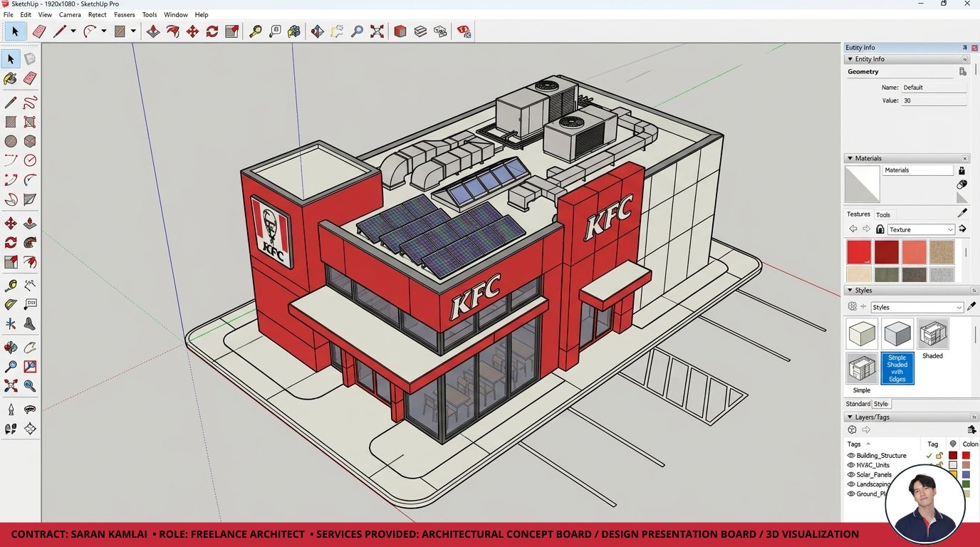Image resolution: width=980 pixels, height=547 pixels.
Task: Switch to the Style tab beside Standard
Action: 881,404
